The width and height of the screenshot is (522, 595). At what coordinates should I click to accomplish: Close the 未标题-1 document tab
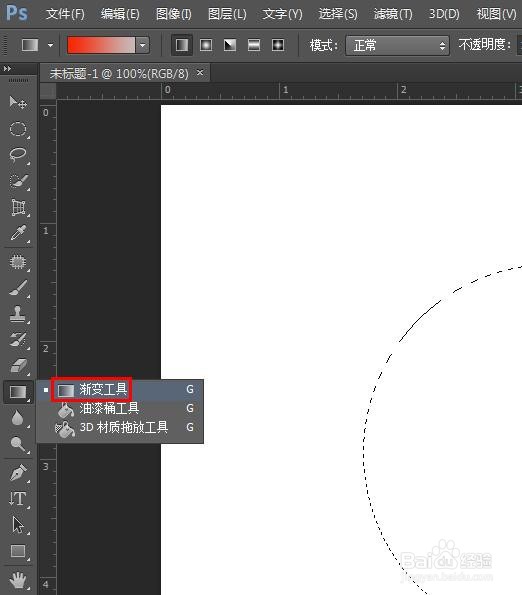click(200, 72)
